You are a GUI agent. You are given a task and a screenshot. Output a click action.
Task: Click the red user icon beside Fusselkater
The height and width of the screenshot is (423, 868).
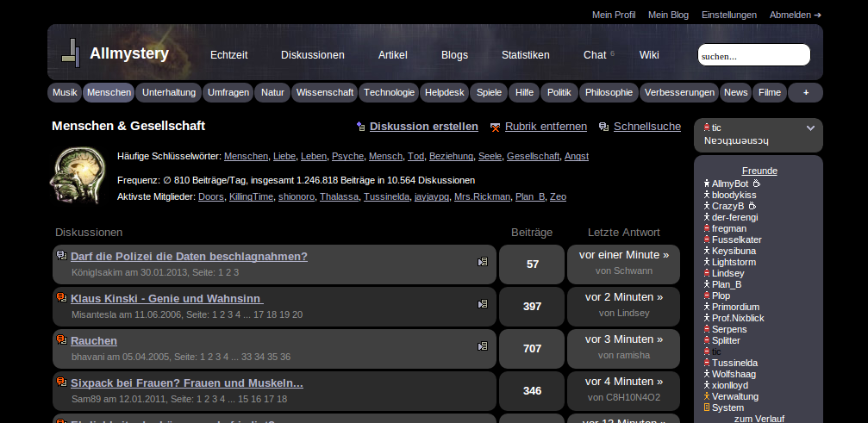click(x=707, y=239)
